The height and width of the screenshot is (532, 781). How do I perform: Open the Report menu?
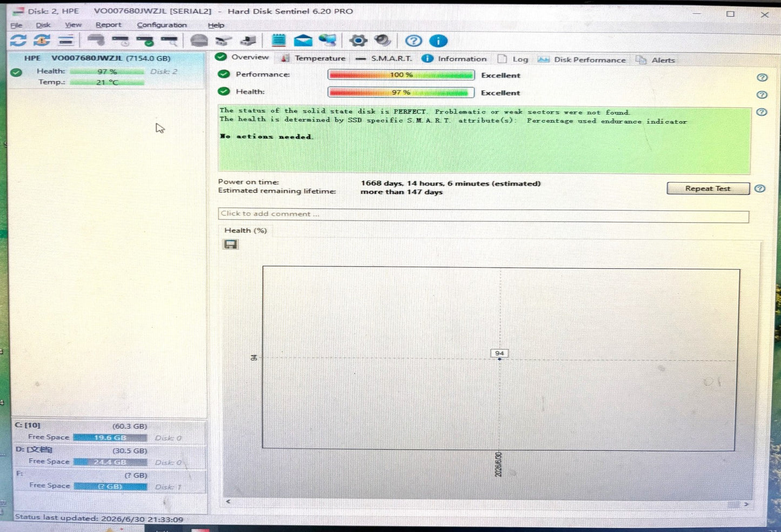109,25
